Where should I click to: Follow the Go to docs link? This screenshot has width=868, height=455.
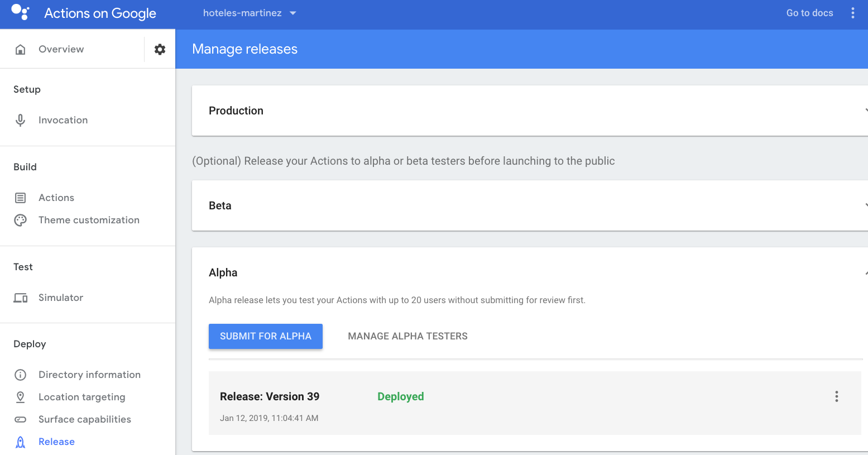pos(809,13)
